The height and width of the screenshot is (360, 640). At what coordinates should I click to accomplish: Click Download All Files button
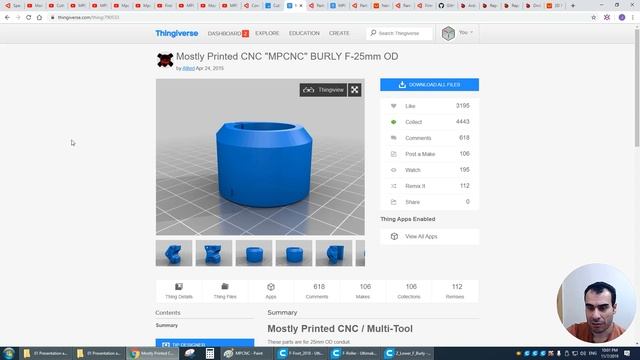(429, 84)
